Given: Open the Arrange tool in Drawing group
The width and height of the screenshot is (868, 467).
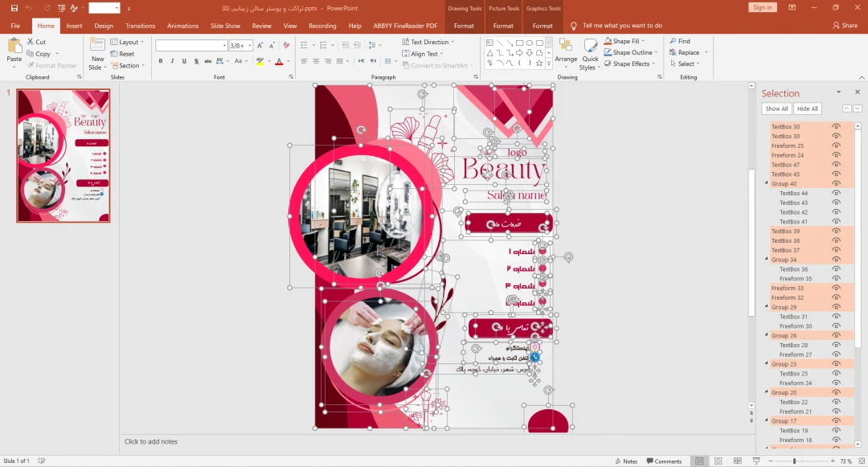Looking at the screenshot, I should pos(566,50).
